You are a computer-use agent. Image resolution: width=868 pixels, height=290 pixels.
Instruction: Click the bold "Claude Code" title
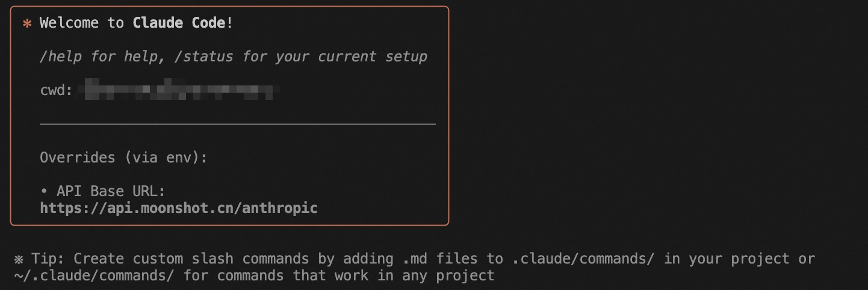(179, 23)
